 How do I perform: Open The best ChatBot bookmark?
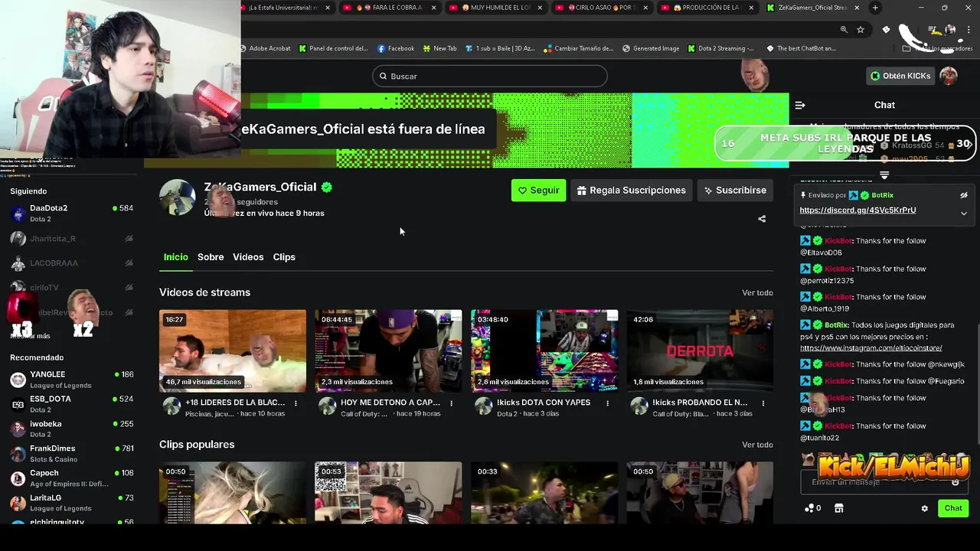[x=801, y=48]
